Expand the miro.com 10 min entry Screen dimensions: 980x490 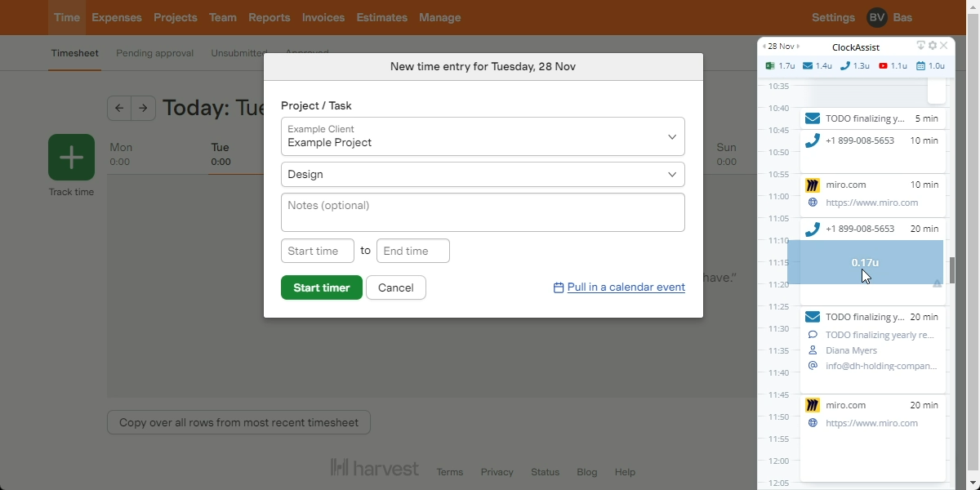click(872, 194)
